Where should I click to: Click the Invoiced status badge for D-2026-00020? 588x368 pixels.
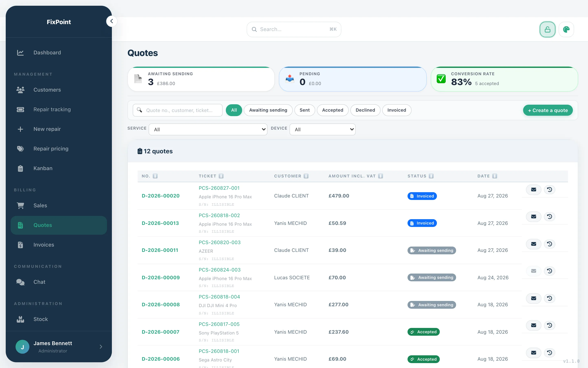point(422,196)
